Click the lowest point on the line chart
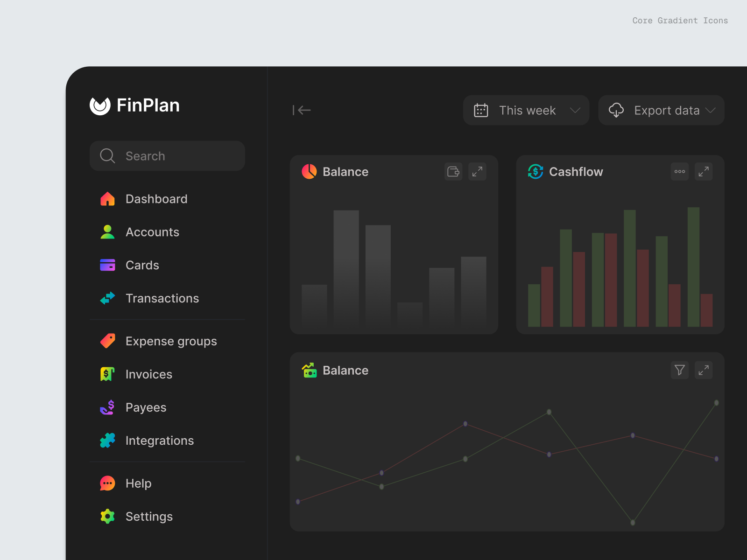Viewport: 747px width, 560px height. click(x=633, y=522)
